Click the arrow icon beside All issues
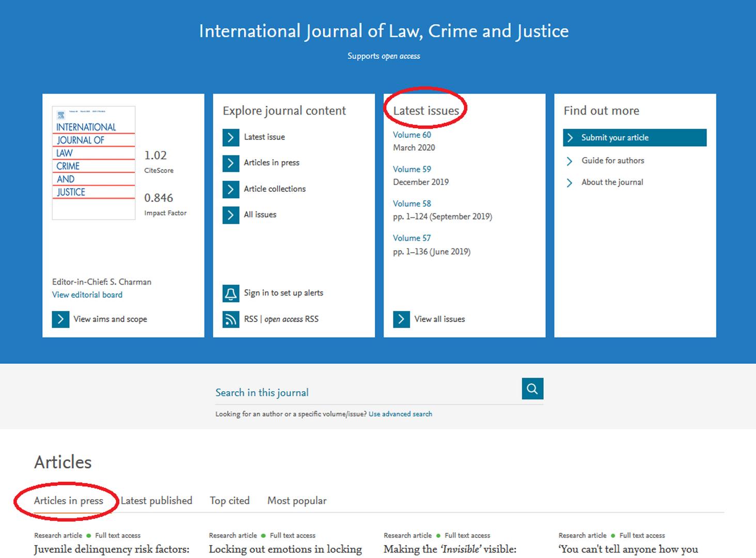 [231, 215]
